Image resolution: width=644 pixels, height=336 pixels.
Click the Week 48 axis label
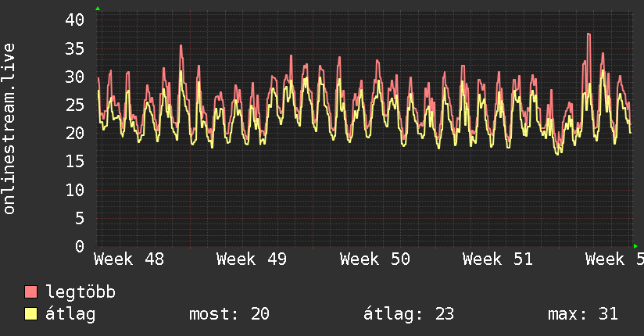tap(129, 259)
